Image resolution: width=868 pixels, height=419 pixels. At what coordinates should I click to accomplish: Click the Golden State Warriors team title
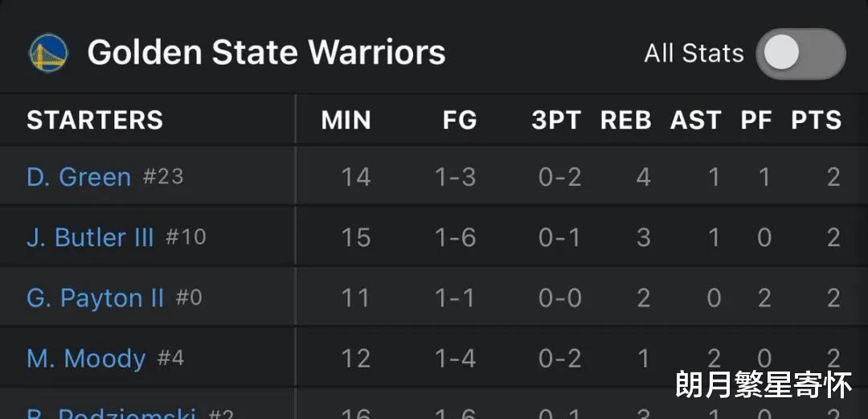point(266,52)
